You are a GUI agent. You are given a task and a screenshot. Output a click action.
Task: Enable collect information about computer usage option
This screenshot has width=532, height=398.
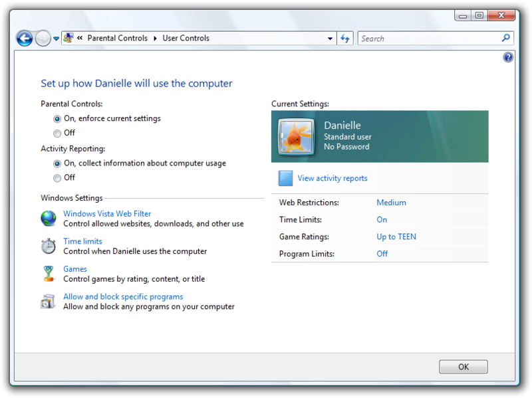pyautogui.click(x=57, y=163)
